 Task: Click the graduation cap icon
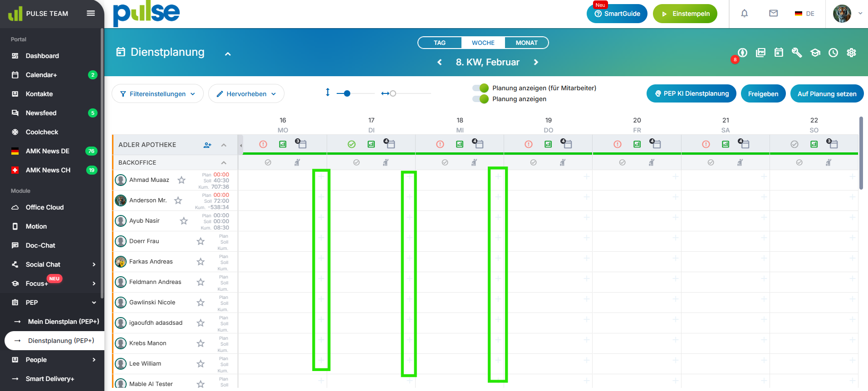coord(815,53)
